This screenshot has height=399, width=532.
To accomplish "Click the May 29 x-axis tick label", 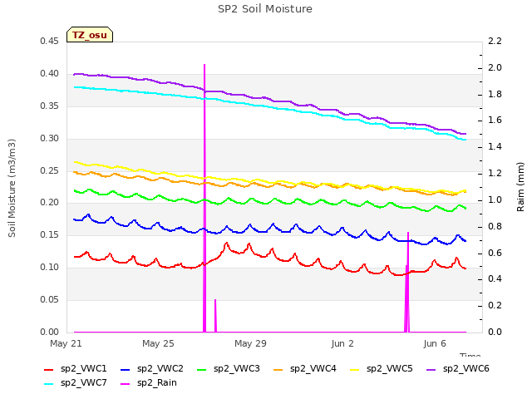I will 250,343.
